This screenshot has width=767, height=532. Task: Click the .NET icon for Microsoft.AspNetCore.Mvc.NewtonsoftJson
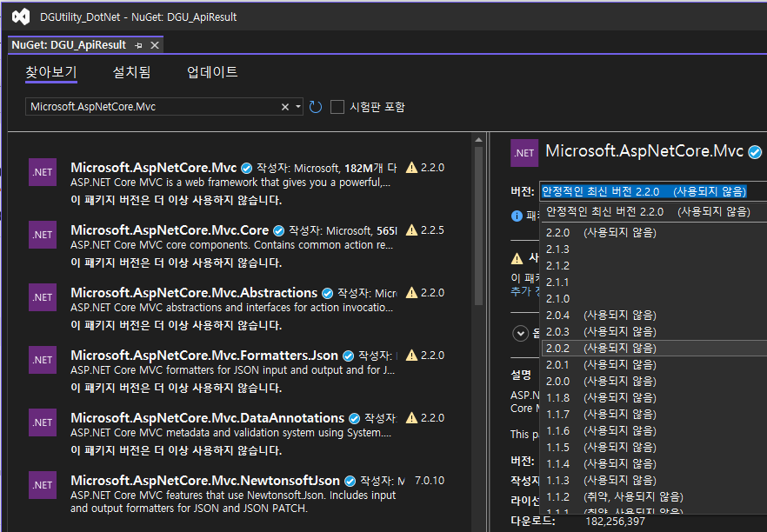[42, 484]
